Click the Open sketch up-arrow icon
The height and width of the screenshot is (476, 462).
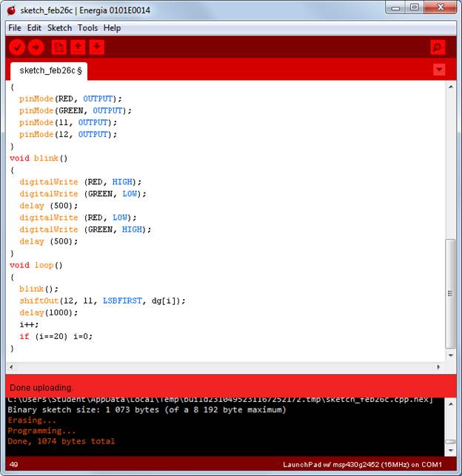(x=78, y=47)
